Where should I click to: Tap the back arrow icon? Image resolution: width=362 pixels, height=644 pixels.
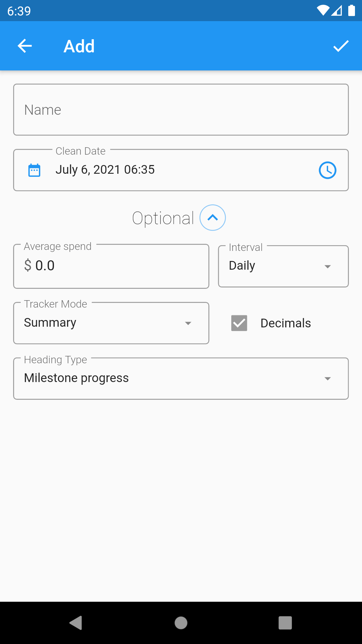pos(24,46)
